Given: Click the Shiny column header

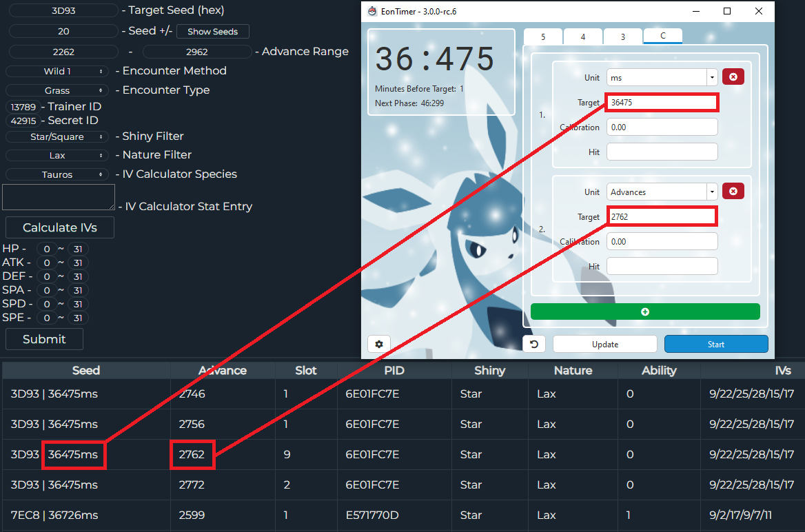Looking at the screenshot, I should 490,370.
